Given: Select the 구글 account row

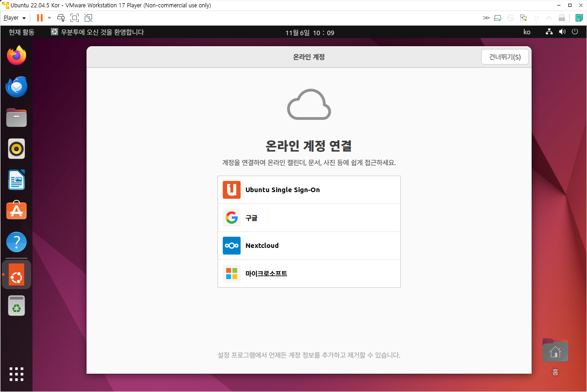Looking at the screenshot, I should (309, 218).
